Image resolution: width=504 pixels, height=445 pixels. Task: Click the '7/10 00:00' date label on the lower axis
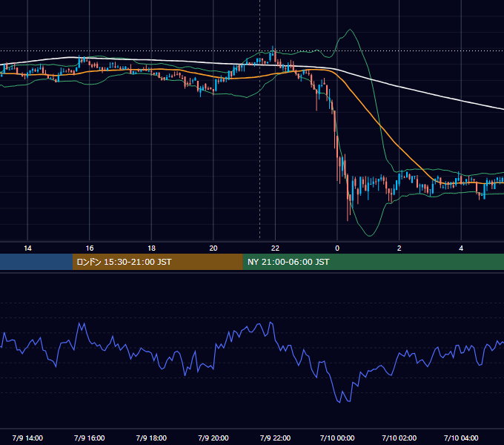(337, 438)
